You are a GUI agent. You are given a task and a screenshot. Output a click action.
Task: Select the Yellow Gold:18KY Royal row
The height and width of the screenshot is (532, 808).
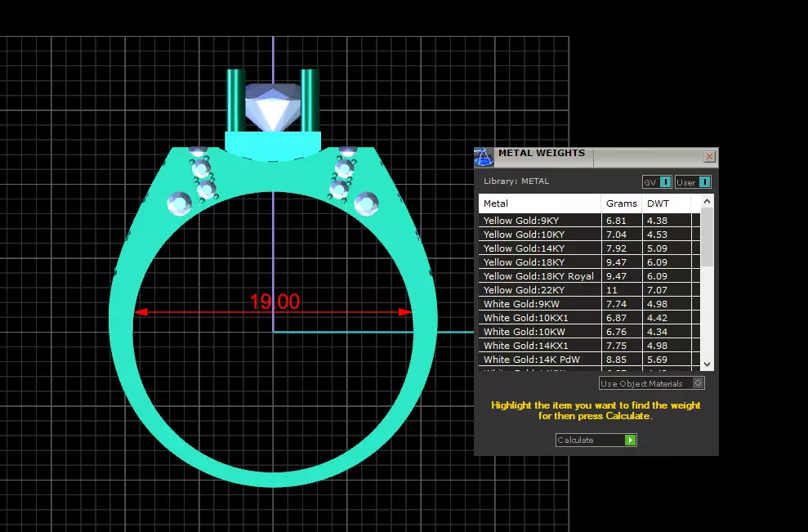[589, 275]
